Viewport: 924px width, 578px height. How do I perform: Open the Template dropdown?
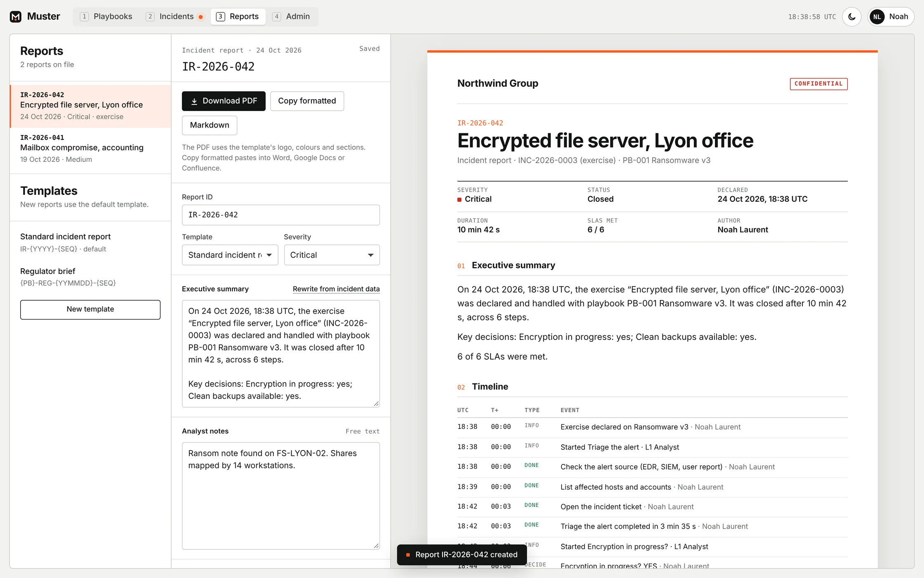[x=230, y=255]
